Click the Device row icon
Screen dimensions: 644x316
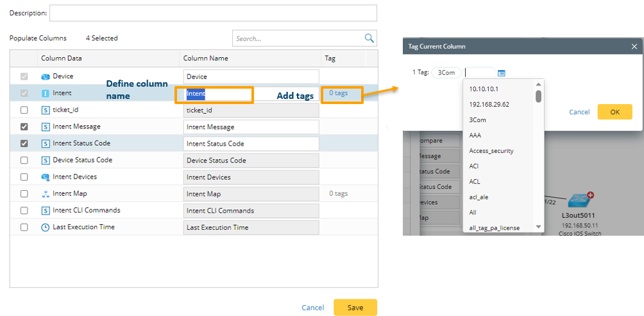point(46,76)
